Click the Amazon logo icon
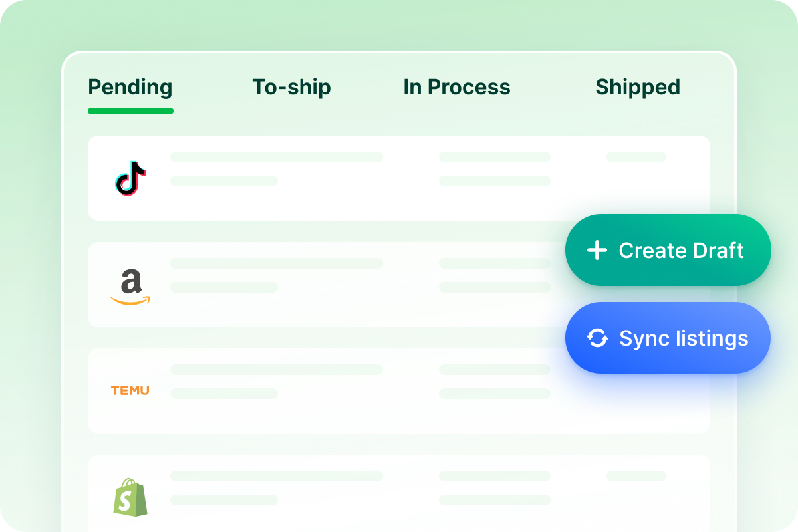Screen dimensions: 798x532 pyautogui.click(x=130, y=287)
